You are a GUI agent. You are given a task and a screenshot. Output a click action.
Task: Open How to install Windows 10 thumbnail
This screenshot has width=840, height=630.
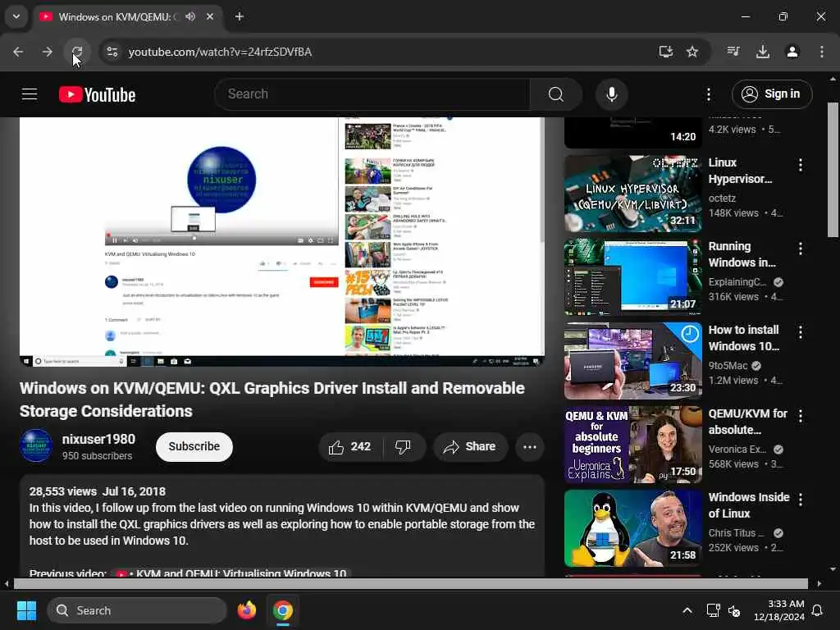(x=632, y=361)
